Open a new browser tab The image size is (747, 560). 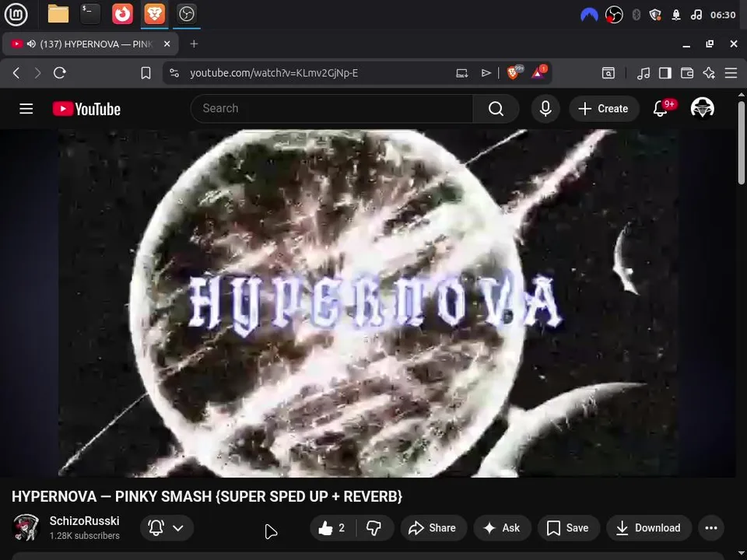pyautogui.click(x=194, y=44)
